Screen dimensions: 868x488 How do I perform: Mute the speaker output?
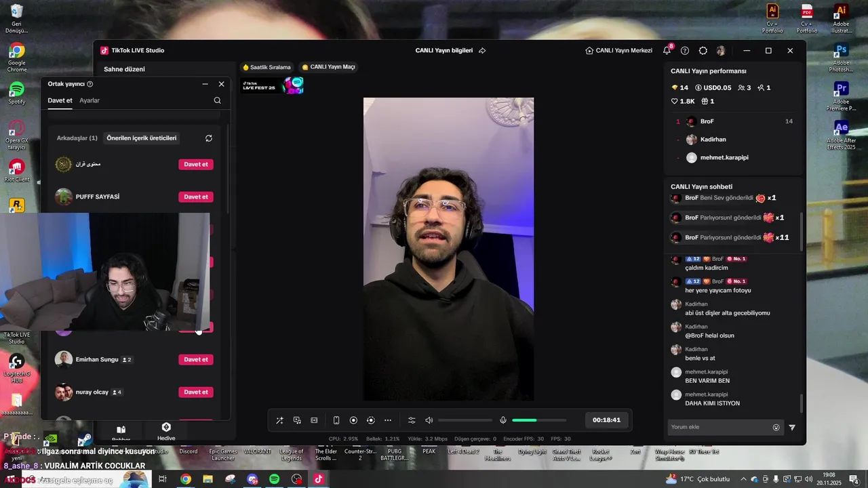(429, 420)
